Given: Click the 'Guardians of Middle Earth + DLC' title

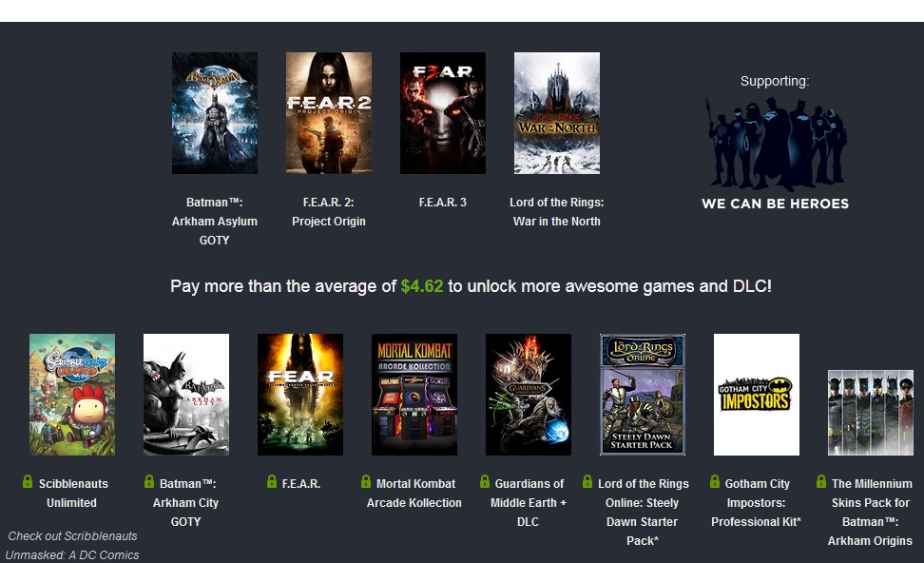Looking at the screenshot, I should (x=529, y=502).
